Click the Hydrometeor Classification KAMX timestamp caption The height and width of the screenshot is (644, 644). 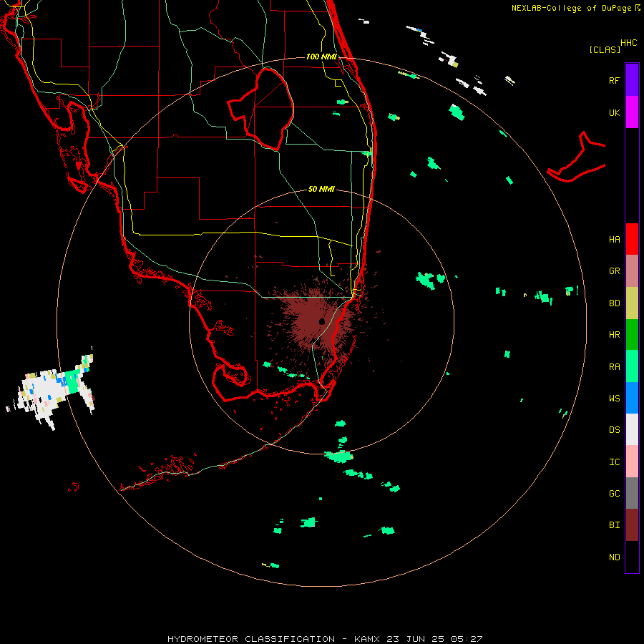click(325, 639)
